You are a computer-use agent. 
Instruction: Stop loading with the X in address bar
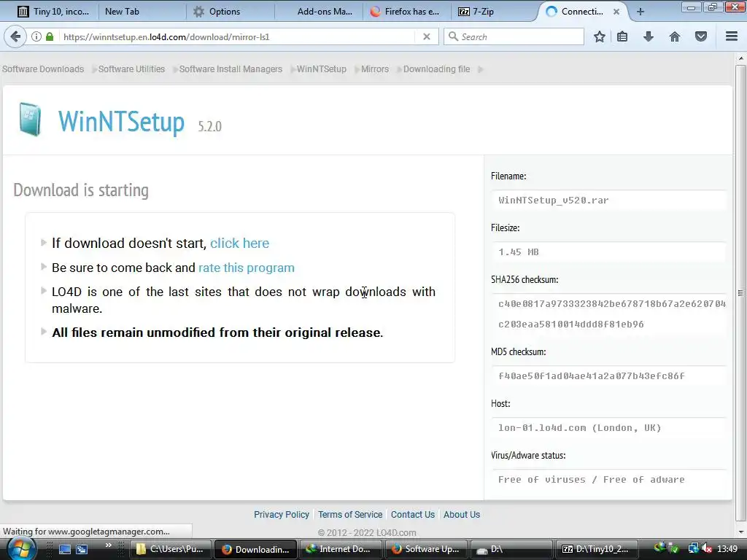point(426,36)
